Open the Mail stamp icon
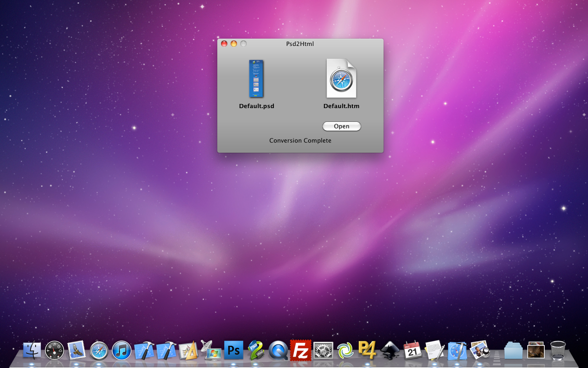This screenshot has width=588, height=368. (77, 351)
